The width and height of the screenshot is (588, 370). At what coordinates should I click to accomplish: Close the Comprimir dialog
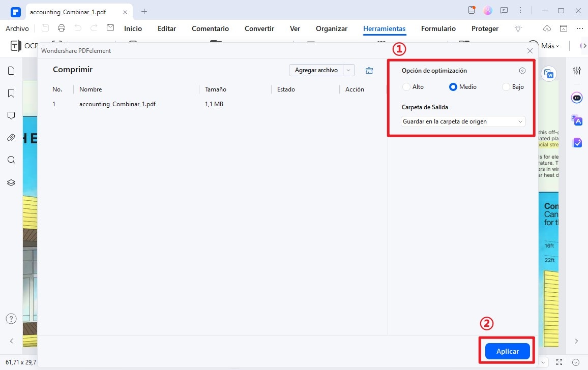(530, 51)
